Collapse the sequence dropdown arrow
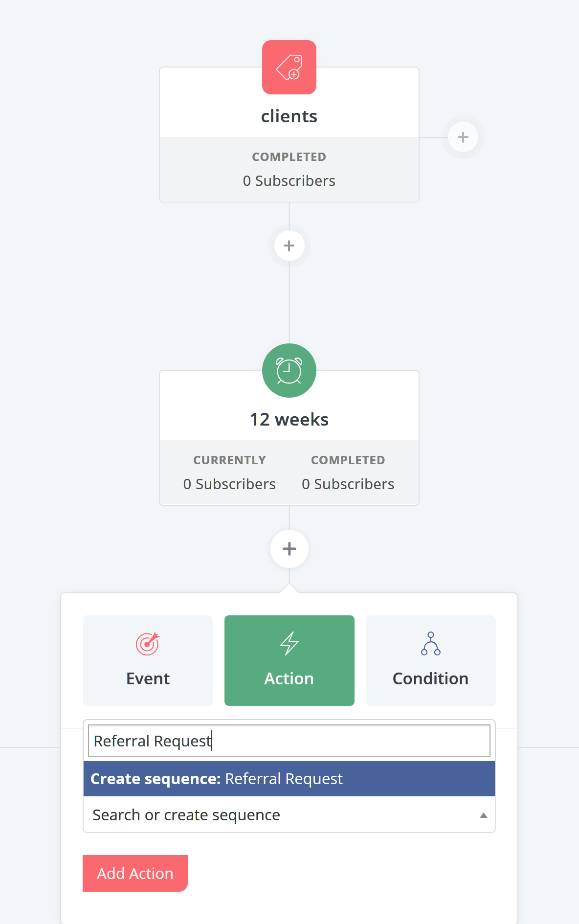Viewport: 579px width, 924px height. click(x=484, y=815)
